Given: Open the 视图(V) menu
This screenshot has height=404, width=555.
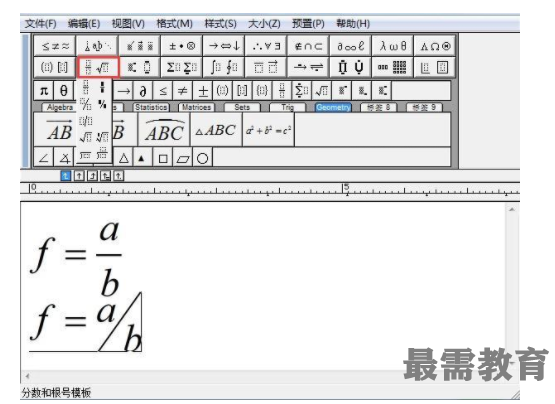Looking at the screenshot, I should point(128,24).
